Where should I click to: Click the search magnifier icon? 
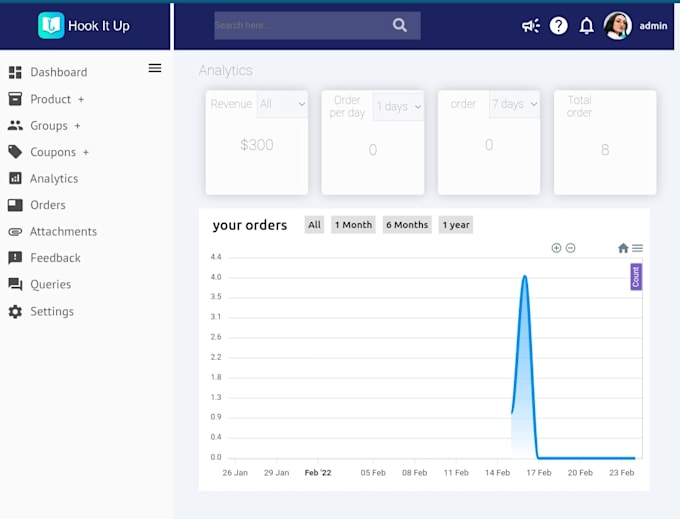[x=400, y=26]
